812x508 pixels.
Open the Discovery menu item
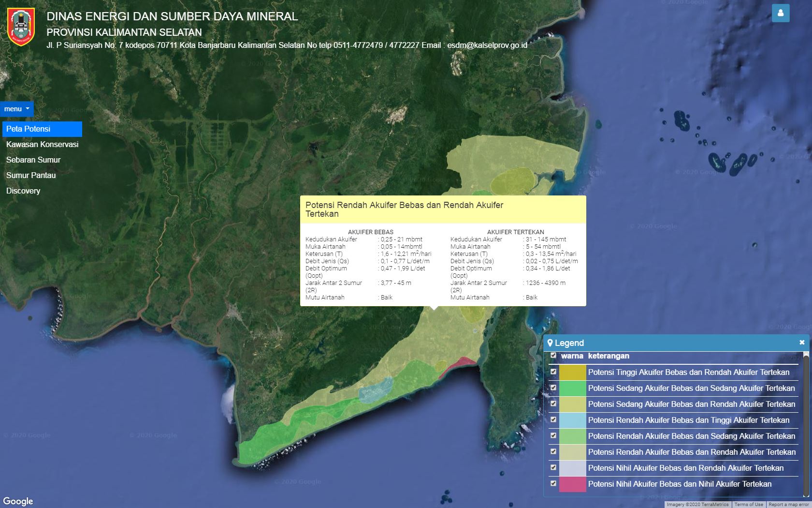point(23,191)
